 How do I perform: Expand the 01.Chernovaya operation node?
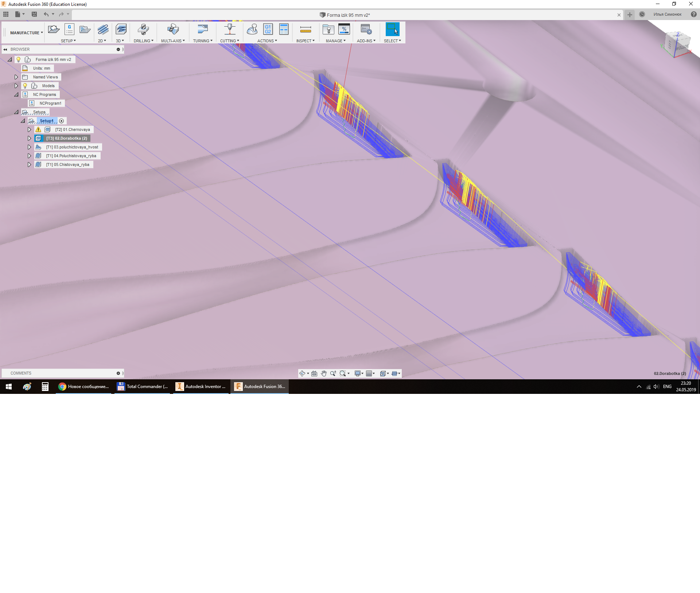coord(29,129)
